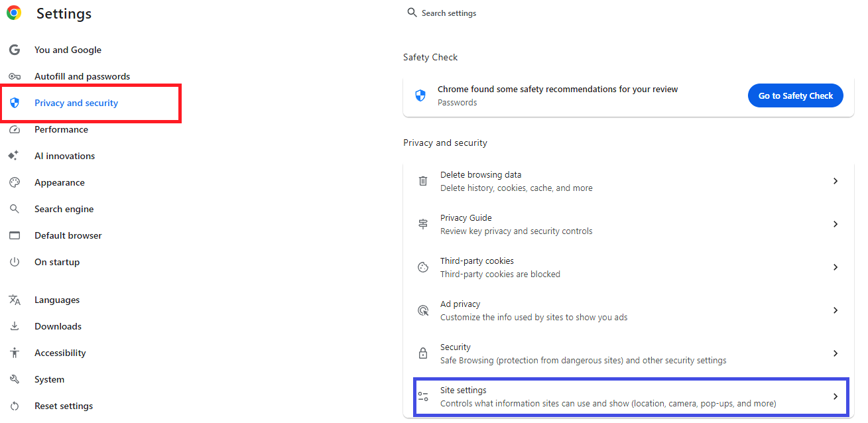
Task: Click the Site settings sliders icon
Action: (x=423, y=396)
